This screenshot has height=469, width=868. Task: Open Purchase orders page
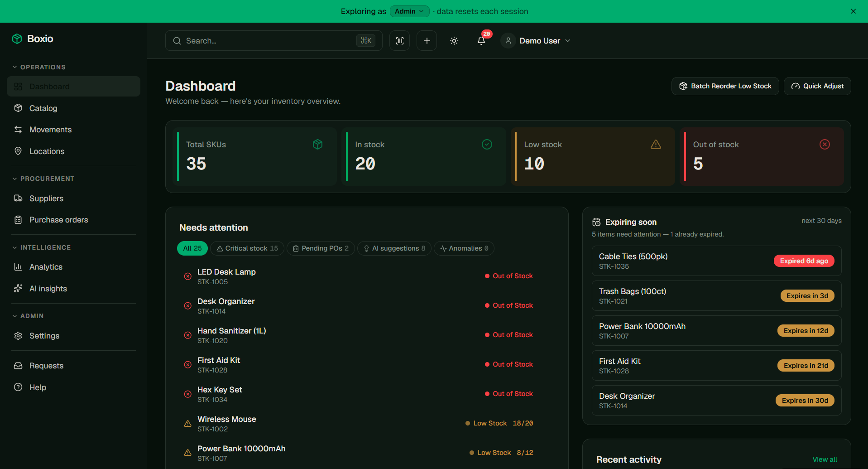pyautogui.click(x=73, y=220)
